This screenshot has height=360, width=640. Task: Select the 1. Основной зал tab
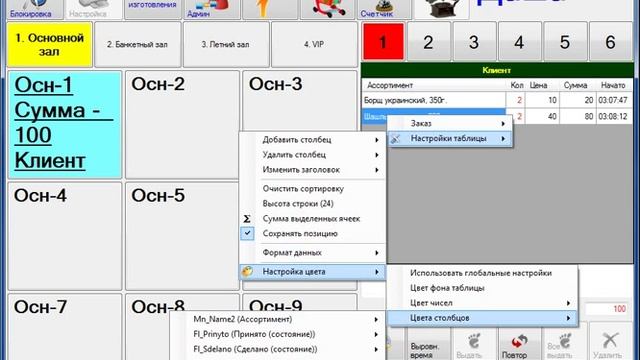(49, 44)
